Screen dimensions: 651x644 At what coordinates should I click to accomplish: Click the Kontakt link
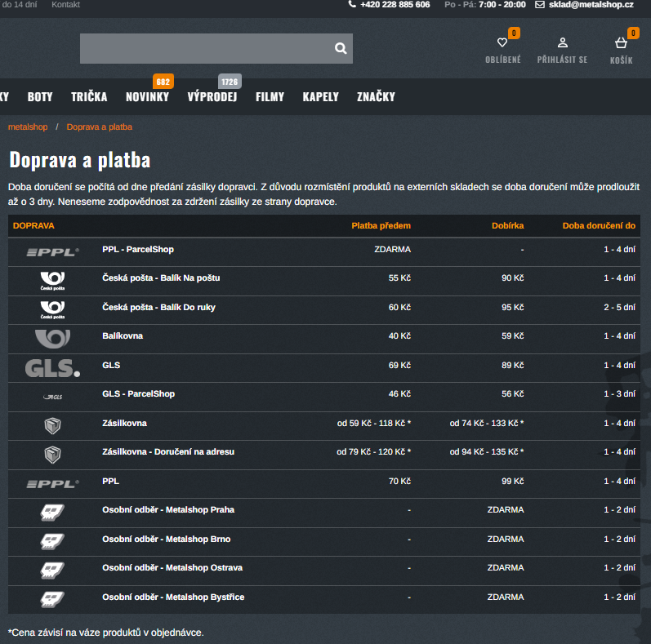pyautogui.click(x=65, y=5)
